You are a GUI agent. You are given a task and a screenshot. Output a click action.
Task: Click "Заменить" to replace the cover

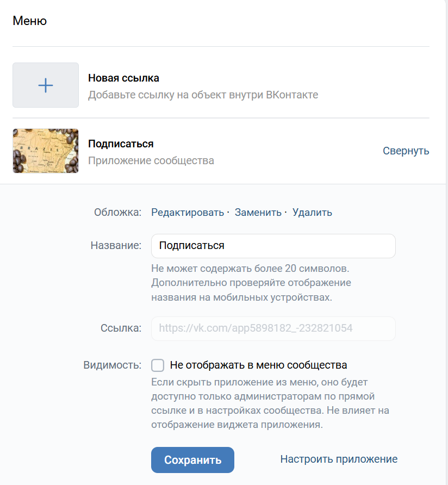point(258,213)
